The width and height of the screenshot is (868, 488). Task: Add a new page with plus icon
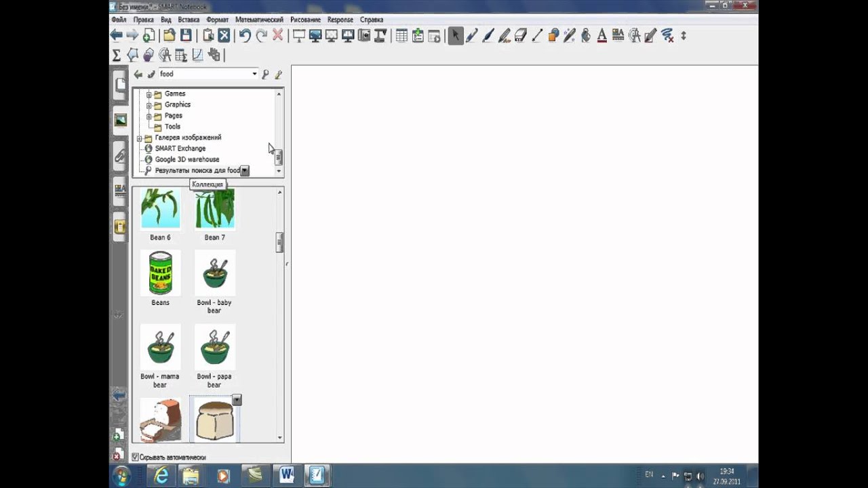point(149,36)
